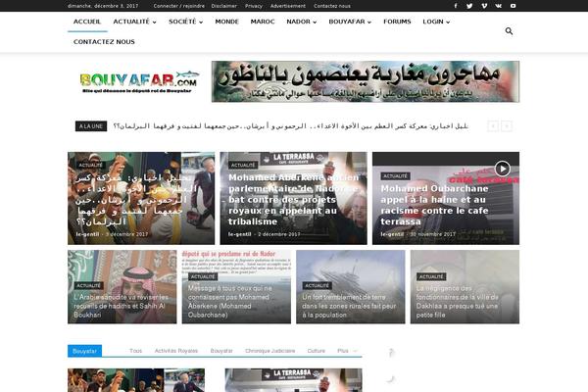Open the Plus category dropdown

(347, 351)
